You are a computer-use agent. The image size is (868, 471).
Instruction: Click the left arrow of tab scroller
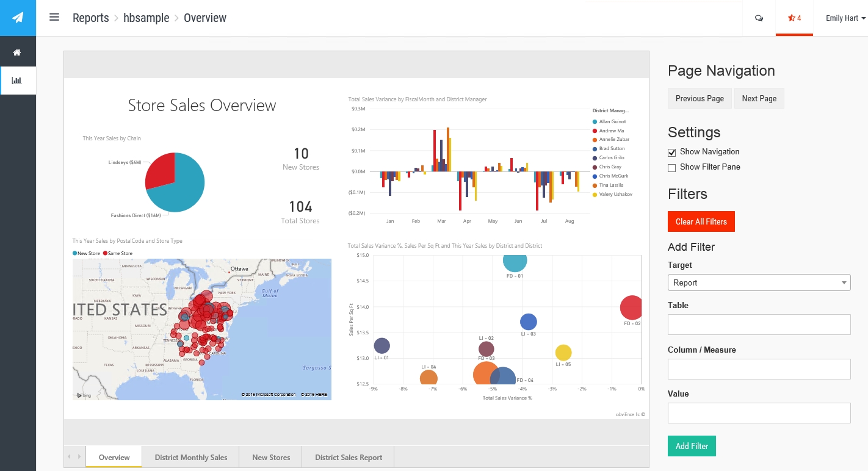[x=69, y=456]
